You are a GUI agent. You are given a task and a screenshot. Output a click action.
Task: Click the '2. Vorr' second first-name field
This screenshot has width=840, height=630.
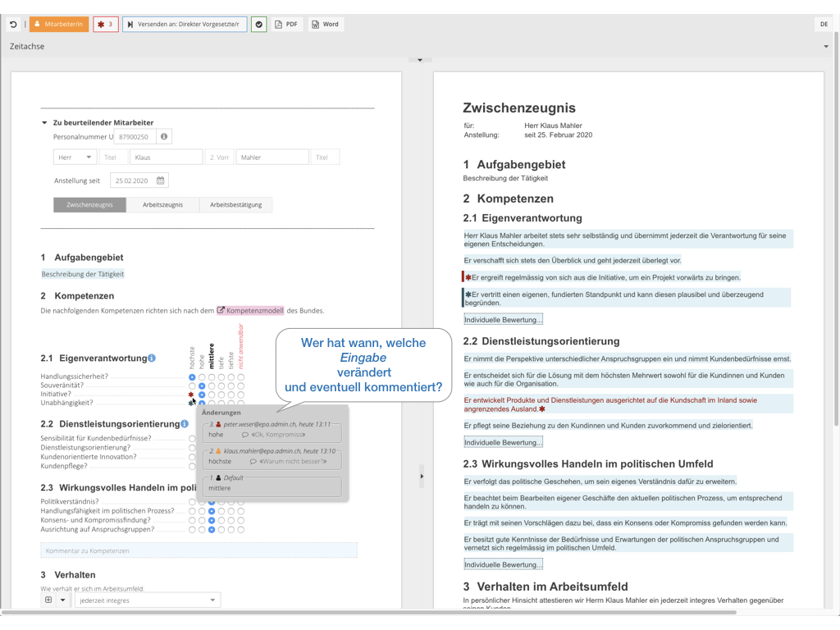[219, 157]
